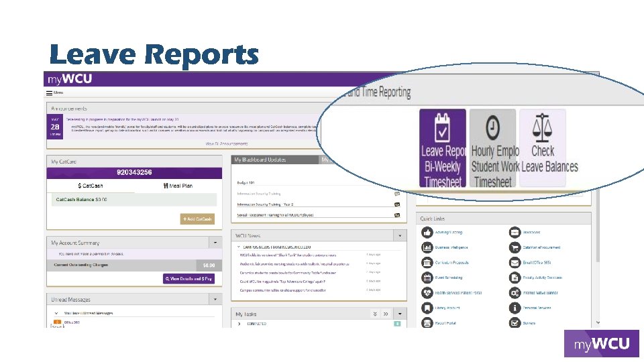The height and width of the screenshot is (362, 644).
Task: Click the Office 365 icon in Unread Messages
Action: coord(58,322)
